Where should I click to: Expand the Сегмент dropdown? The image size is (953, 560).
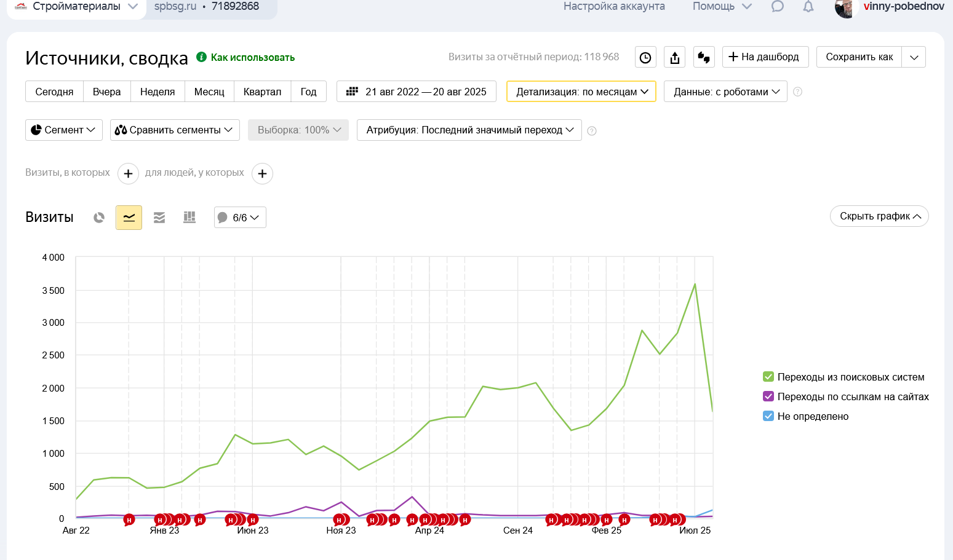64,130
